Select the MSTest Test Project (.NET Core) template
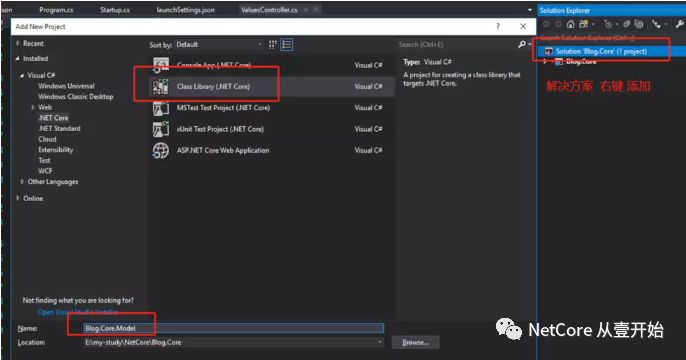 (x=272, y=108)
